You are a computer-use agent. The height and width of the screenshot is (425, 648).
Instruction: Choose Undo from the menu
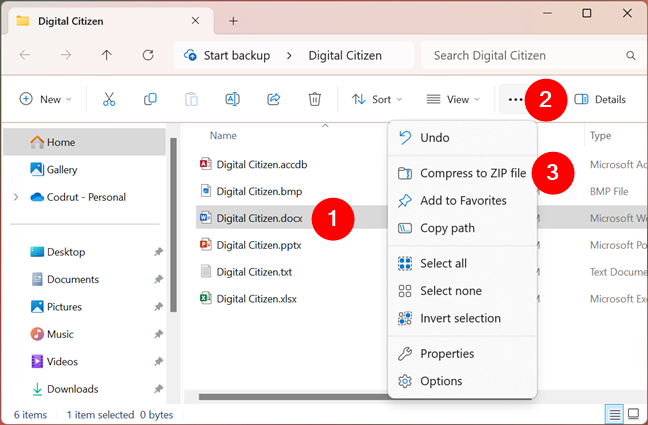point(462,138)
